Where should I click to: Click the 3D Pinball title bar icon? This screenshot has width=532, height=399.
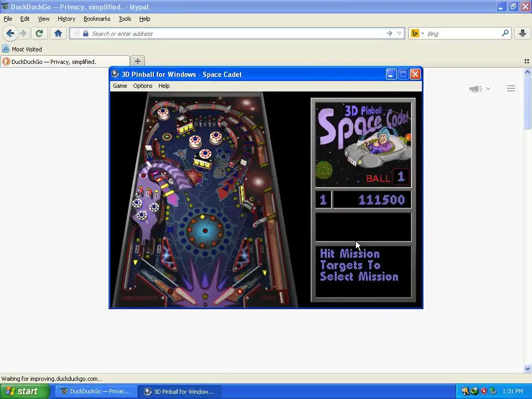(x=115, y=74)
